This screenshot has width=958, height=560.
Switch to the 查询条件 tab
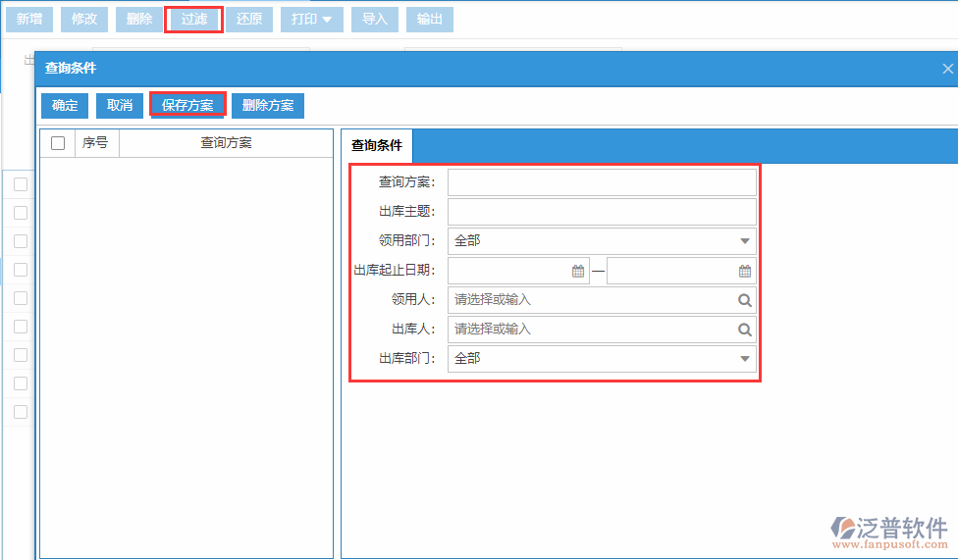click(x=377, y=145)
